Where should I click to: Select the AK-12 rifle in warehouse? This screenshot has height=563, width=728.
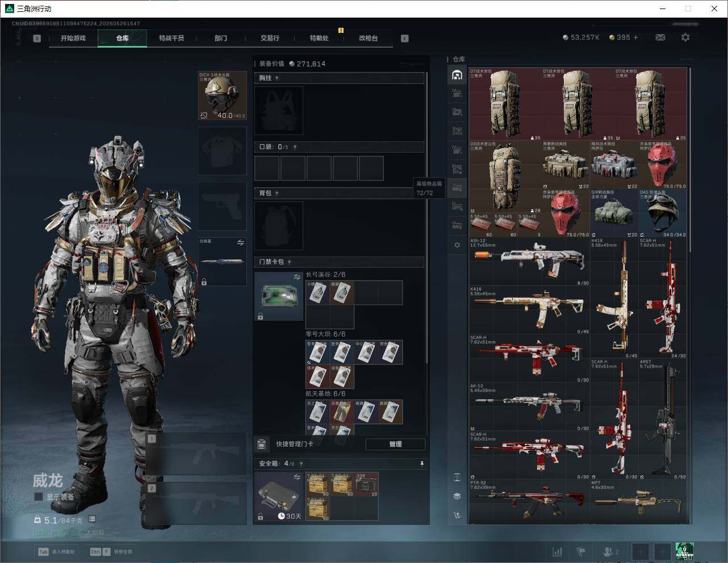point(530,407)
